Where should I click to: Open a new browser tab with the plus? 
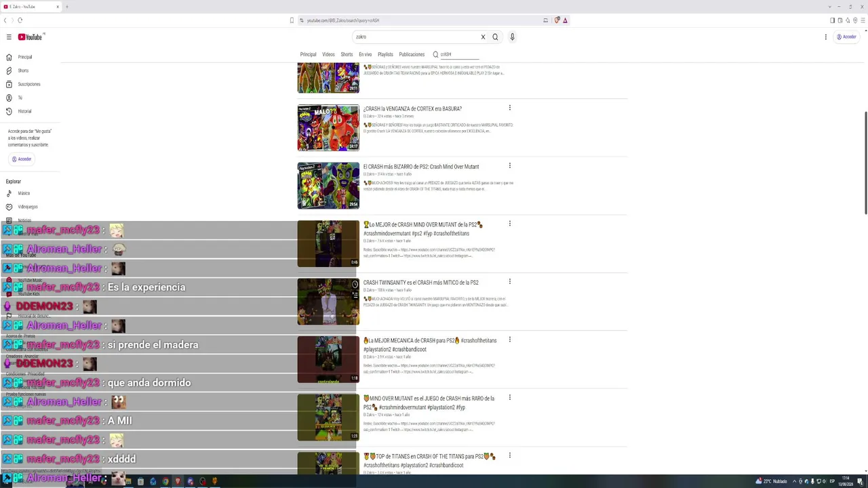66,7
